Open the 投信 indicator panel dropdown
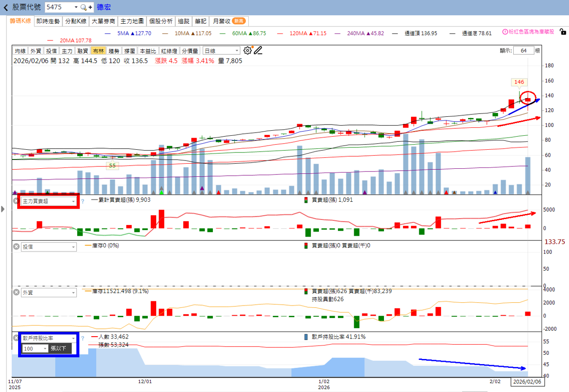The width and height of the screenshot is (569, 392). (x=48, y=246)
